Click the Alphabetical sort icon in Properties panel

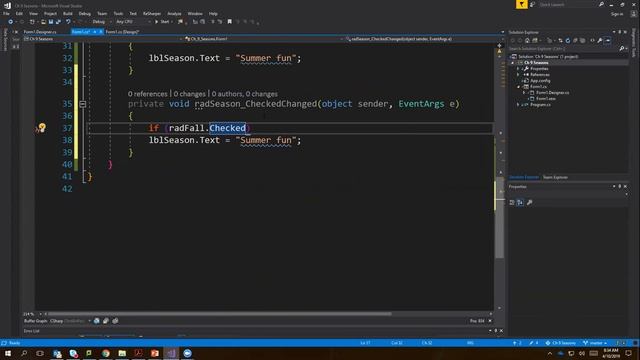click(x=520, y=202)
